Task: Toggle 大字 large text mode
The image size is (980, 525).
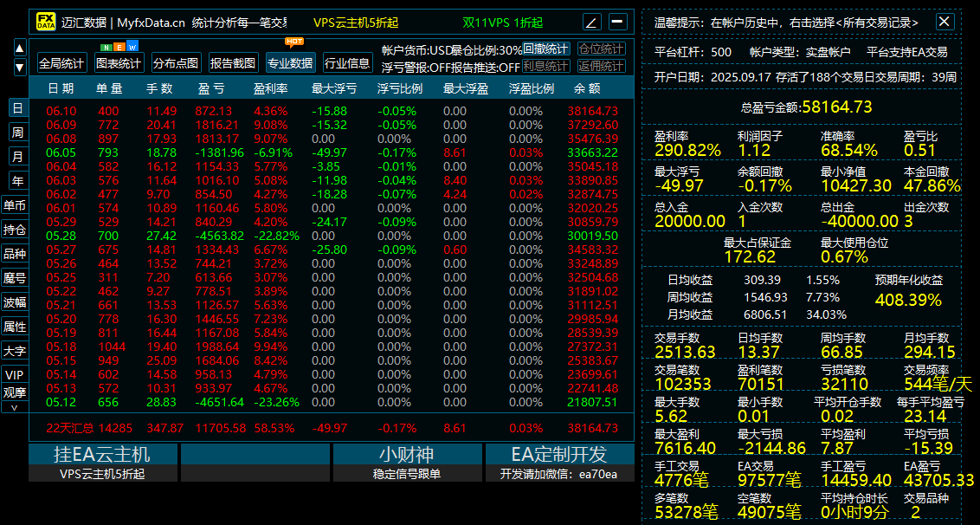Action: coord(15,351)
